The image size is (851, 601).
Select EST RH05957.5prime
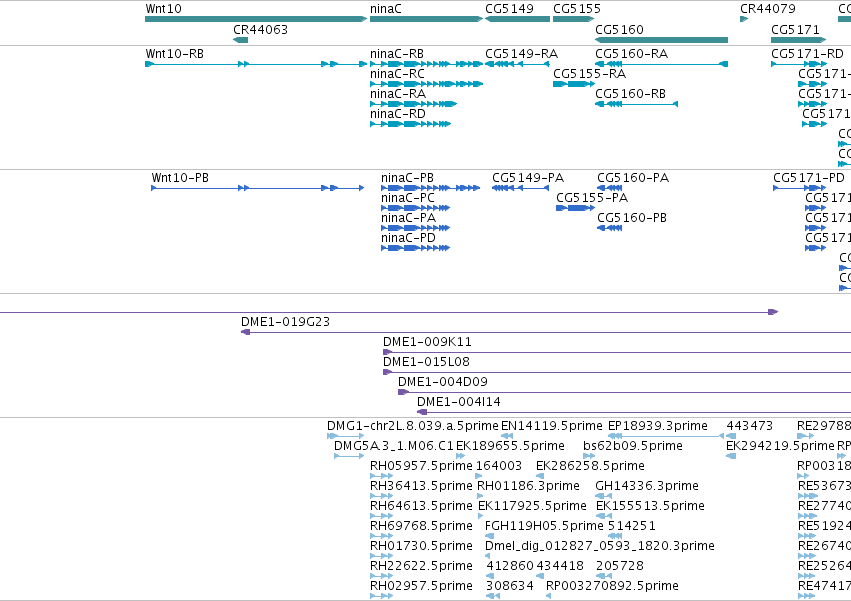pyautogui.click(x=382, y=476)
